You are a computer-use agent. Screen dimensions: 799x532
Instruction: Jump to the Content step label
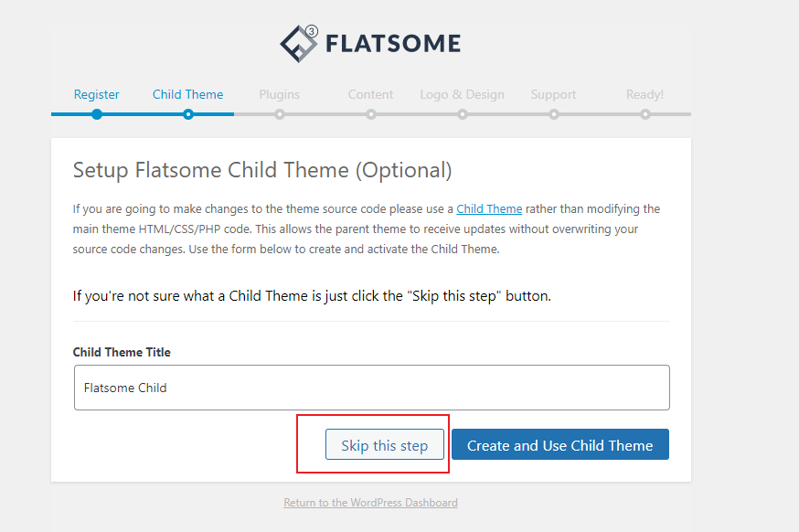(x=370, y=94)
